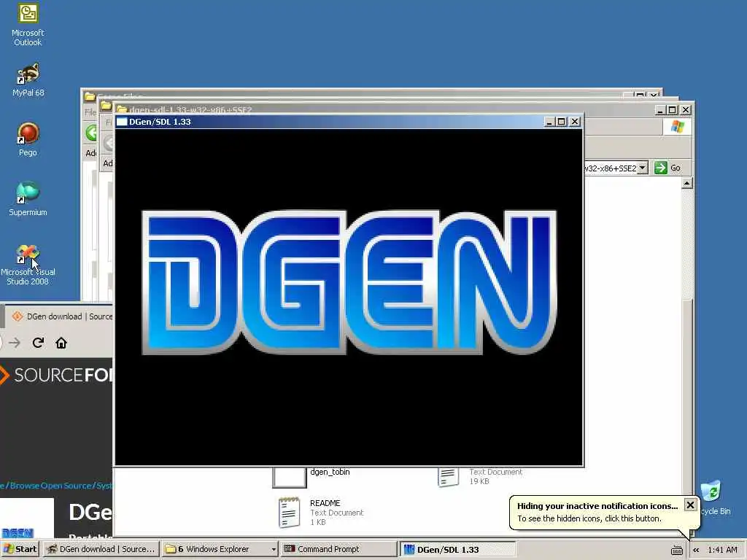Click the keyboard icon in the system tray
The width and height of the screenshot is (747, 560).
click(676, 550)
